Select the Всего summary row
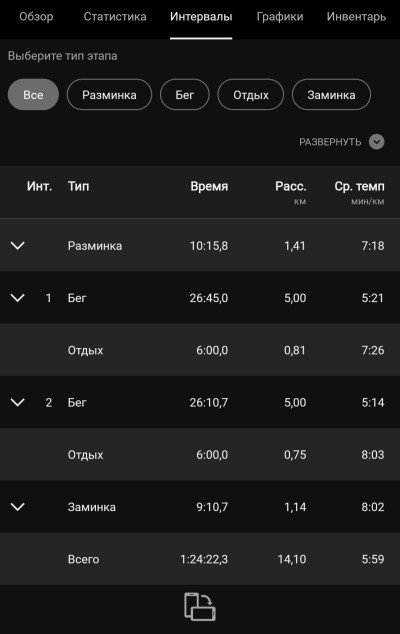 click(x=200, y=559)
